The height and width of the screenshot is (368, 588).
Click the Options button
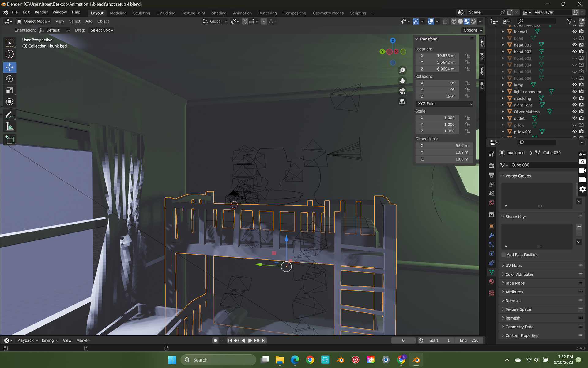click(x=473, y=30)
